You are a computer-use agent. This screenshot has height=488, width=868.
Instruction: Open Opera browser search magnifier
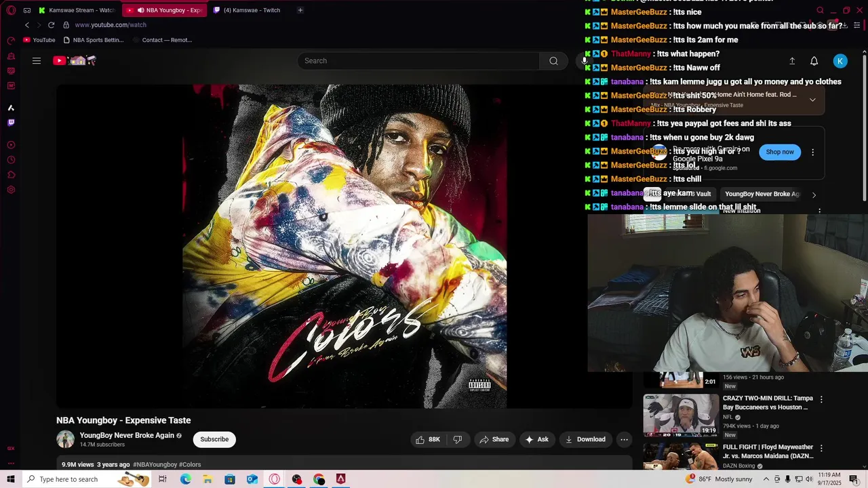click(821, 10)
